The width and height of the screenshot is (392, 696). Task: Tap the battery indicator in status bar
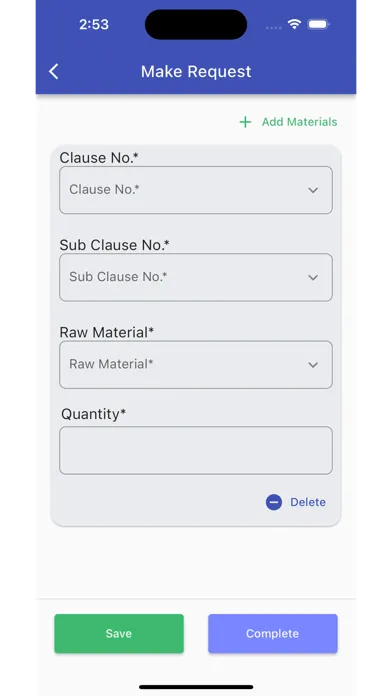pyautogui.click(x=318, y=24)
